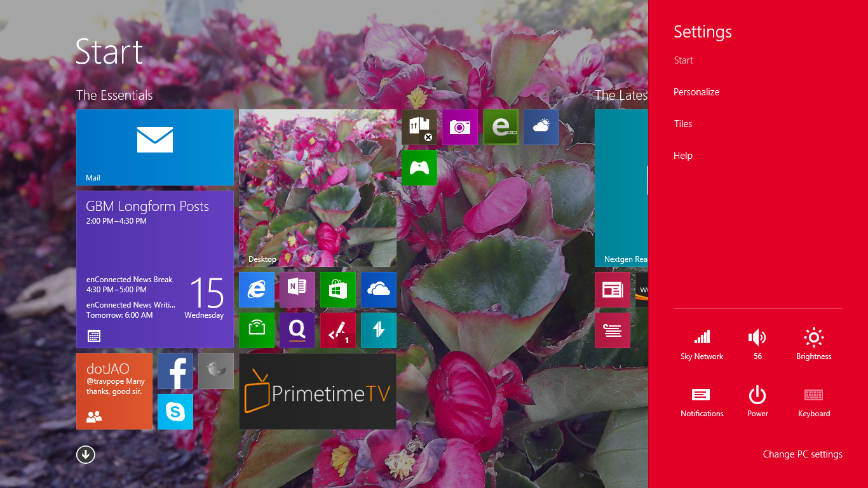Image resolution: width=868 pixels, height=488 pixels.
Task: Select Help in the Settings pane
Action: [683, 156]
